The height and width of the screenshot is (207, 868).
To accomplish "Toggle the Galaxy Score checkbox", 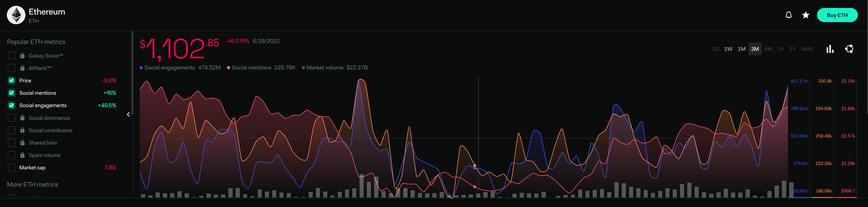I will click(x=12, y=56).
